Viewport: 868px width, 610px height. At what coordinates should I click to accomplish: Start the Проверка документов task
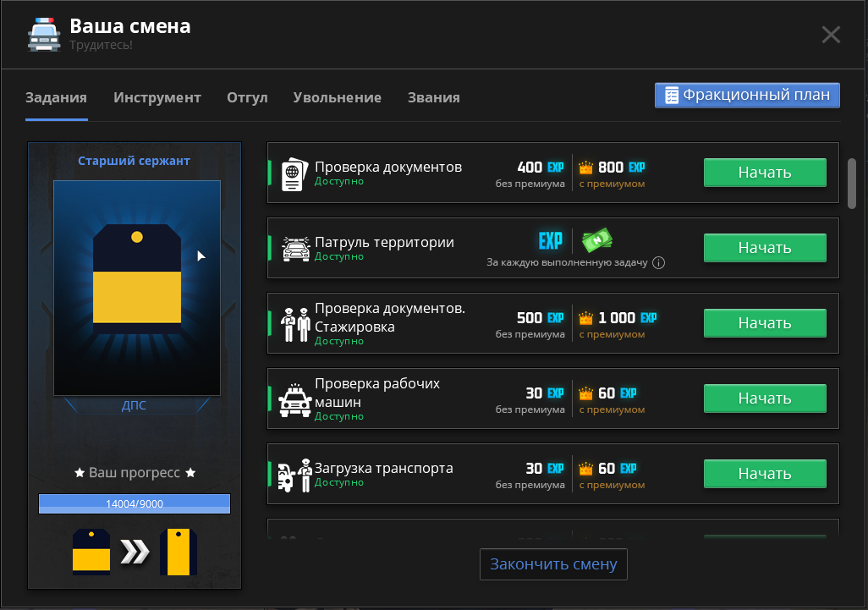point(765,173)
